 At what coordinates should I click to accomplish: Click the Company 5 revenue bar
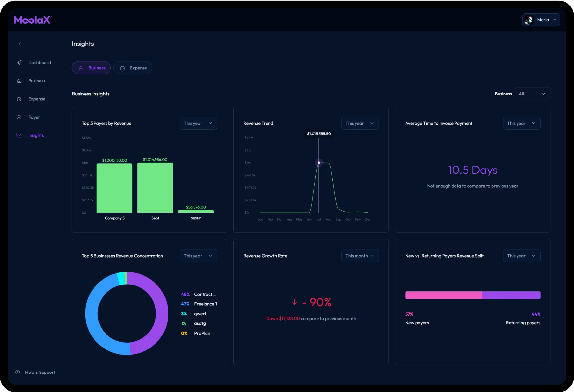coord(115,188)
